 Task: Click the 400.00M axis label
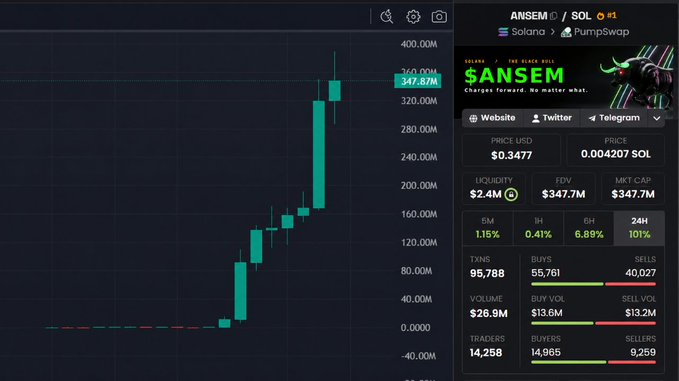[x=419, y=44]
